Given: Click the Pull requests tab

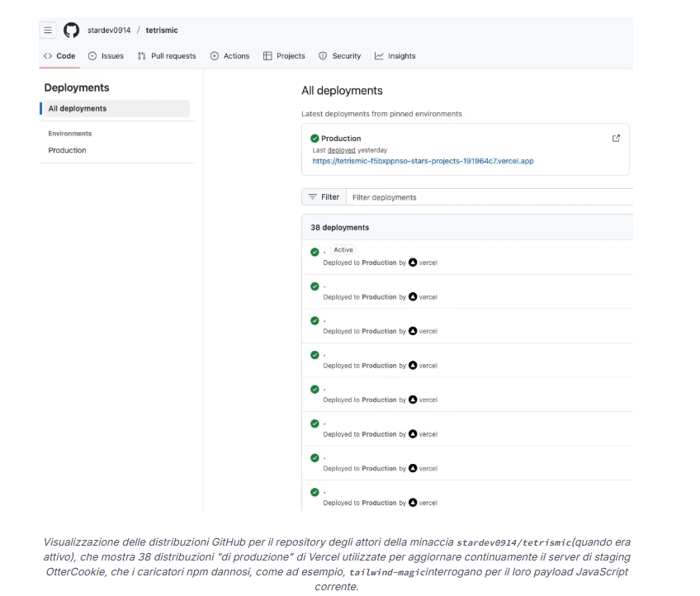Looking at the screenshot, I should (167, 56).
